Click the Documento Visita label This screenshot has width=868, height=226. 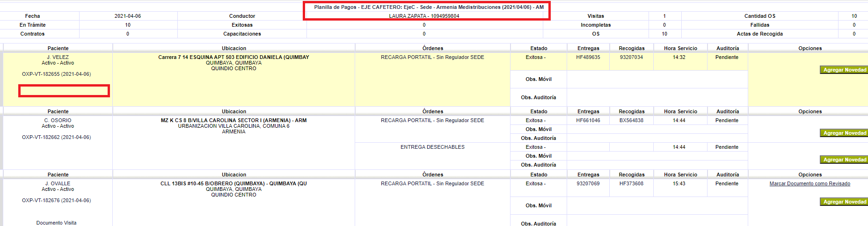pos(56,223)
